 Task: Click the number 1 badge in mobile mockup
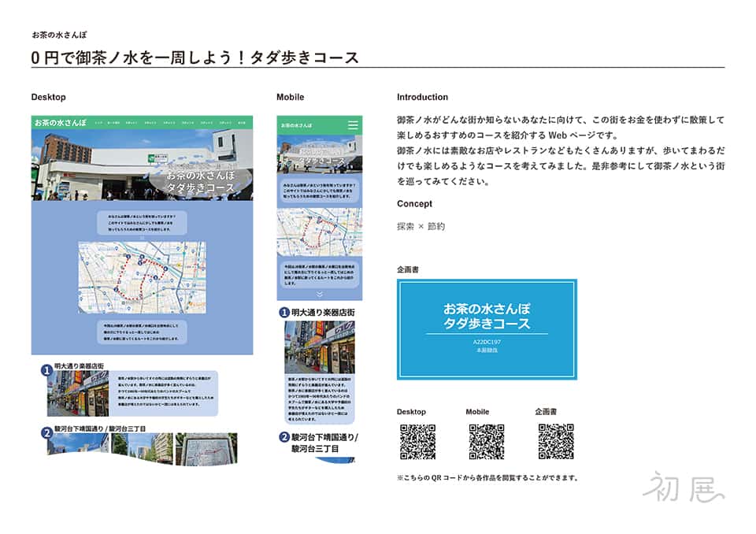tap(284, 312)
